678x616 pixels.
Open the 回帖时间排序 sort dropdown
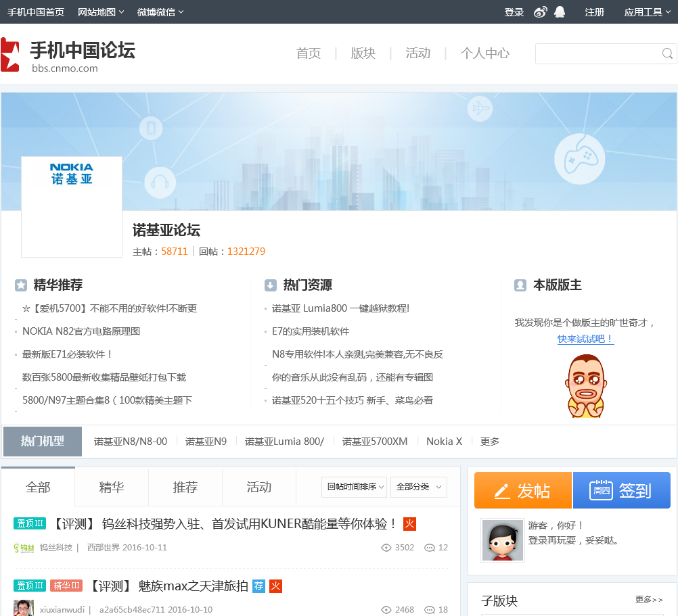(x=354, y=487)
